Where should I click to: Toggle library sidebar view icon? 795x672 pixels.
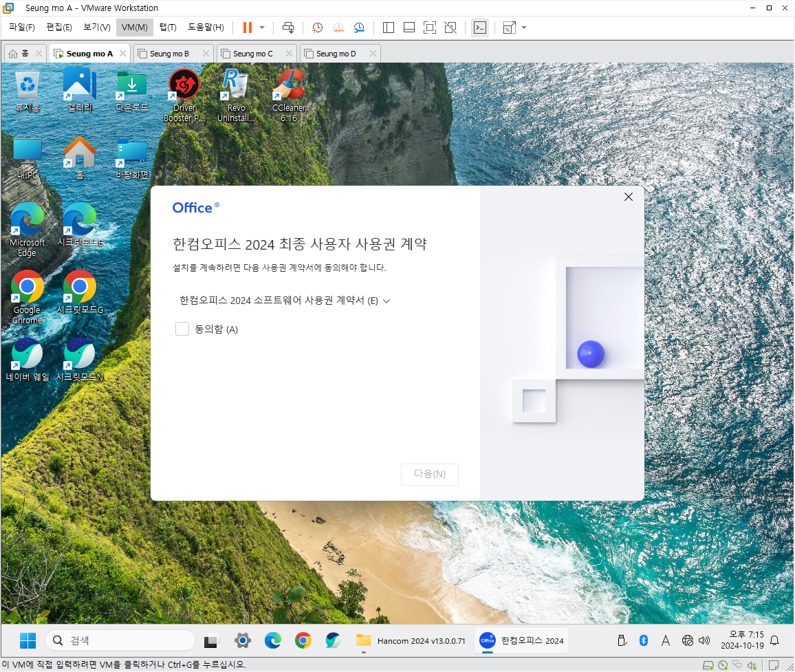point(389,28)
